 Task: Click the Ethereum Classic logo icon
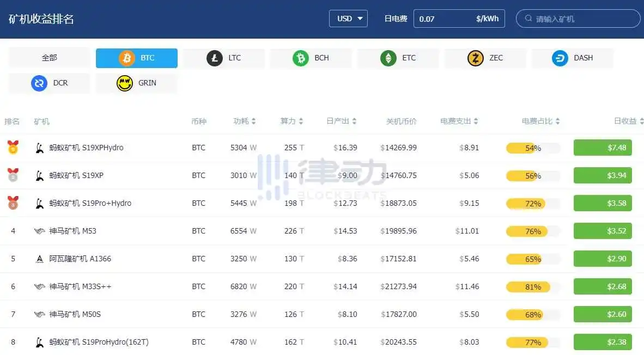[x=388, y=58]
